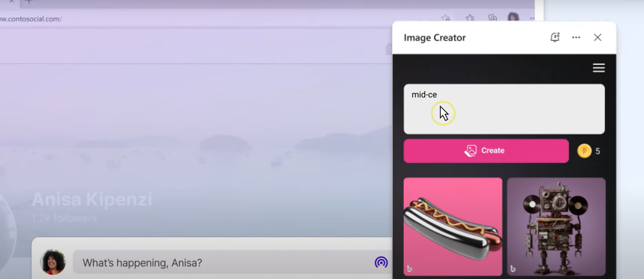Image resolution: width=644 pixels, height=279 pixels.
Task: Click the 'What's happening, Anisa?' post box
Action: 221,263
